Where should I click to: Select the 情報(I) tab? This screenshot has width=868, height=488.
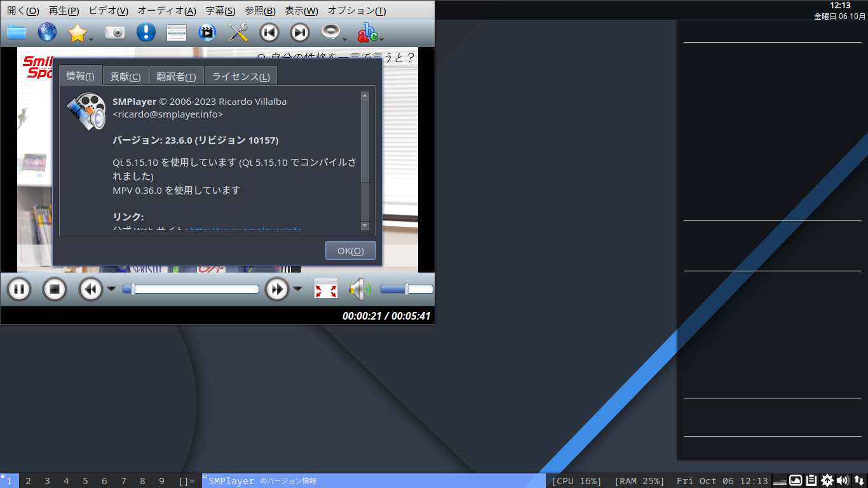81,76
